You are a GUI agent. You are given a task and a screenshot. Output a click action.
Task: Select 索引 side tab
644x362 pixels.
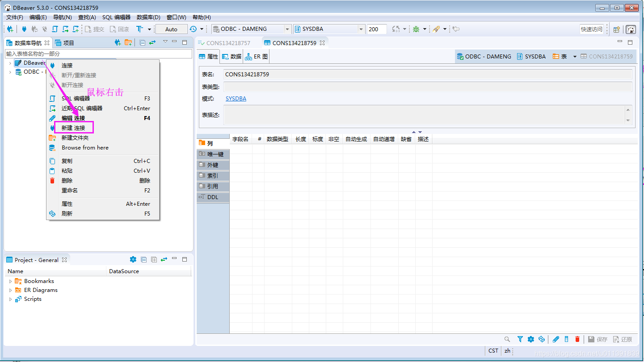(x=213, y=175)
